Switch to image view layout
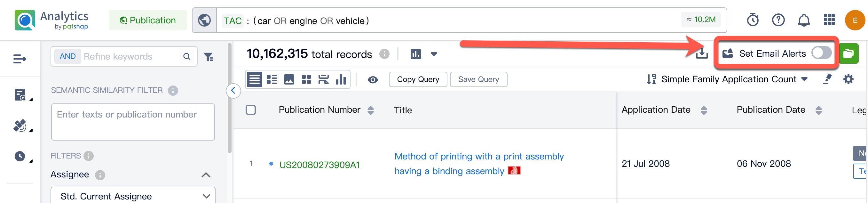Image resolution: width=868 pixels, height=203 pixels. tap(289, 80)
